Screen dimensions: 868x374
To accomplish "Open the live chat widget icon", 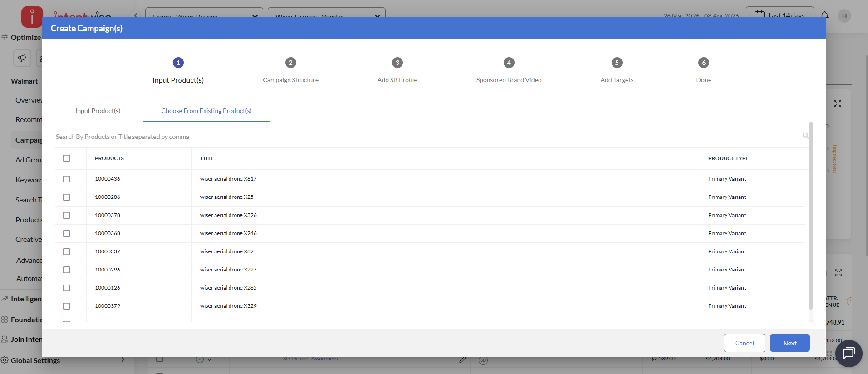I will 848,353.
